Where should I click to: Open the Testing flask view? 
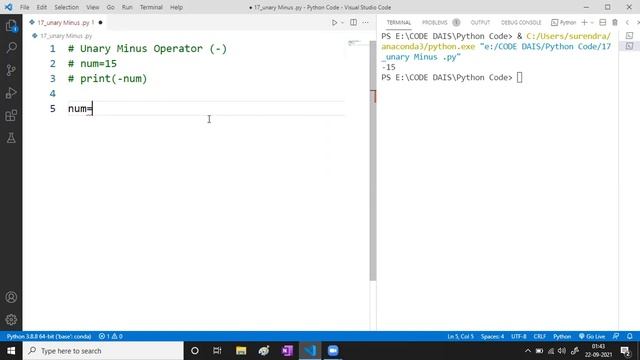pos(11,138)
